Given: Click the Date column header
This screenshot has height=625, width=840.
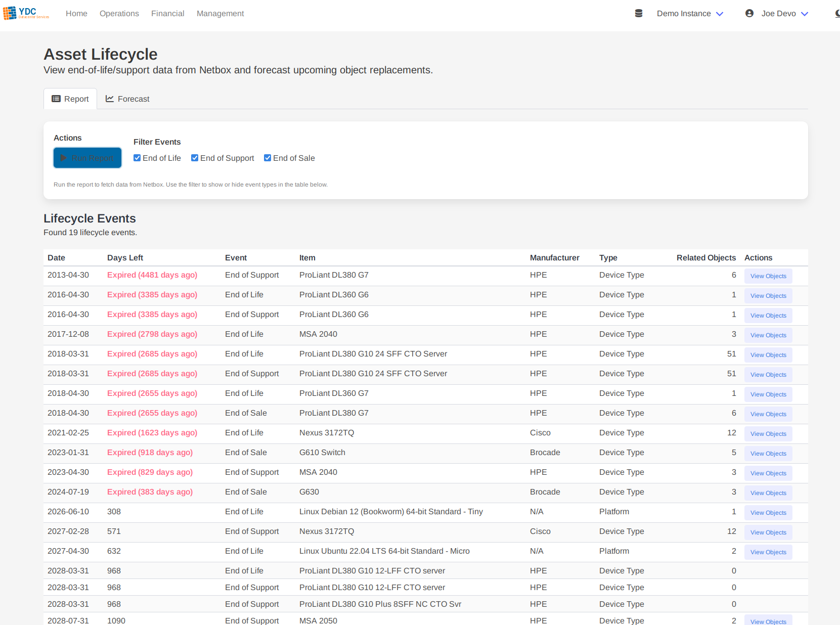Looking at the screenshot, I should pos(56,258).
